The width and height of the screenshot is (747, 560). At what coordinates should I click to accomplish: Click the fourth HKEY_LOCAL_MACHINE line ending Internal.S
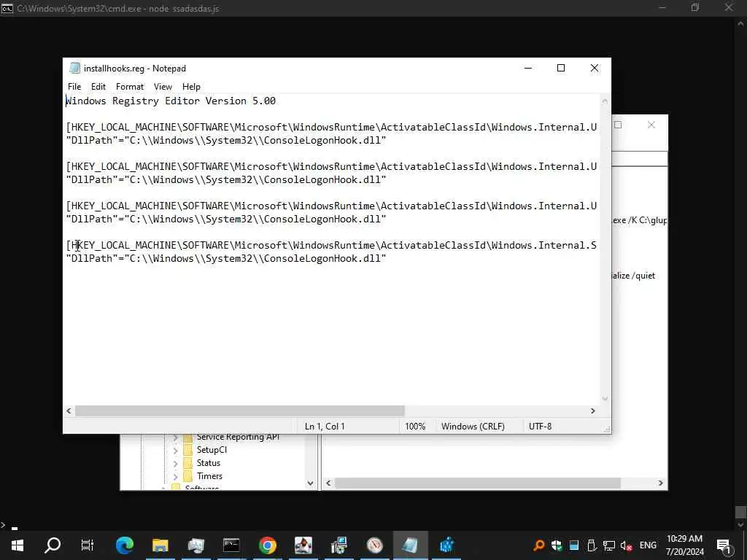point(331,245)
